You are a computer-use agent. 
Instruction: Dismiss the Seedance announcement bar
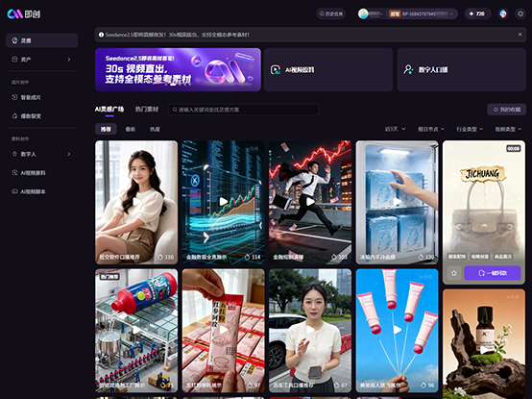pyautogui.click(x=520, y=35)
